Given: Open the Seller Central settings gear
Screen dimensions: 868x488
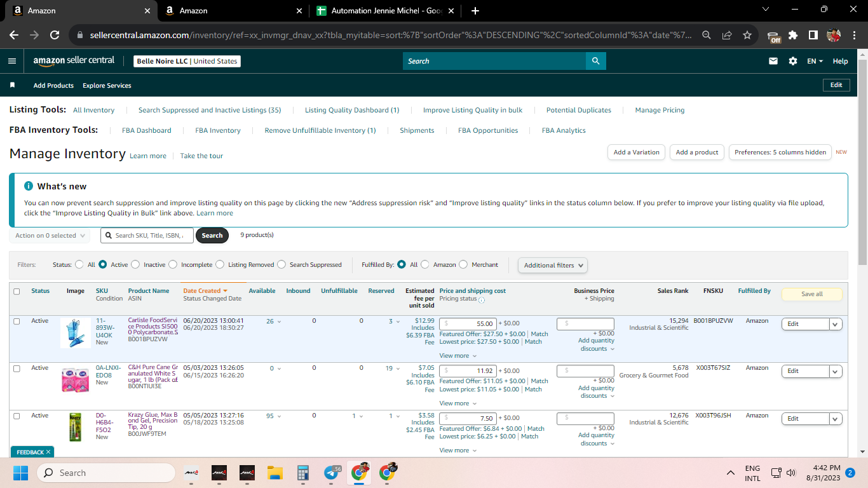Looking at the screenshot, I should tap(793, 61).
